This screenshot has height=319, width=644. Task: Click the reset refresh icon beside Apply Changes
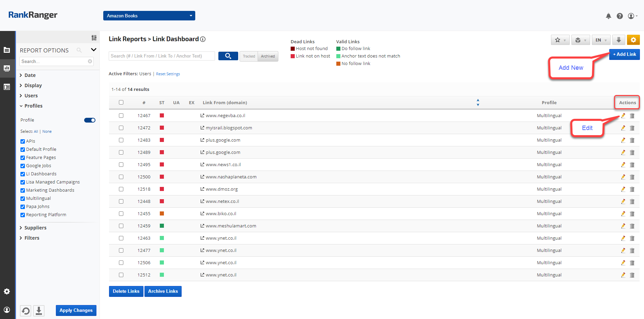click(26, 310)
